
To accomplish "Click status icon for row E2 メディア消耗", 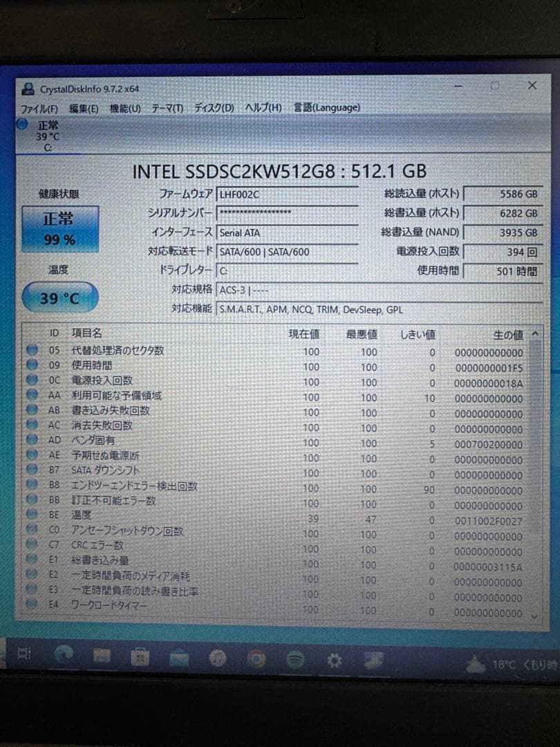I will [x=32, y=573].
